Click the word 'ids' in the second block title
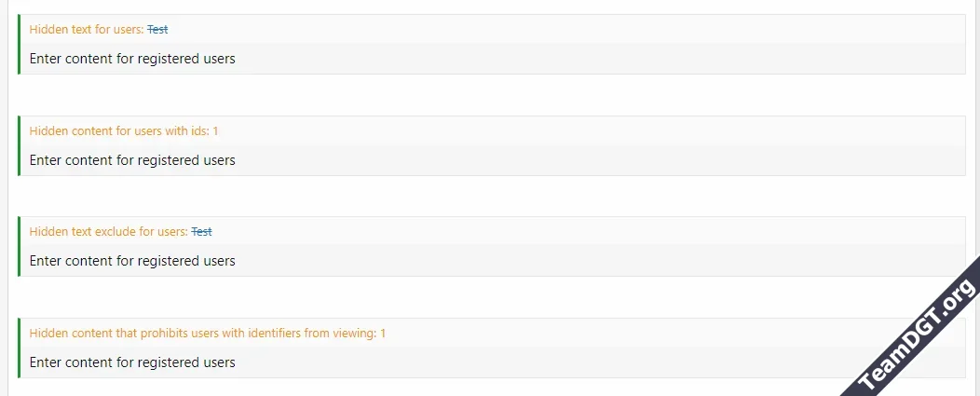 point(200,131)
